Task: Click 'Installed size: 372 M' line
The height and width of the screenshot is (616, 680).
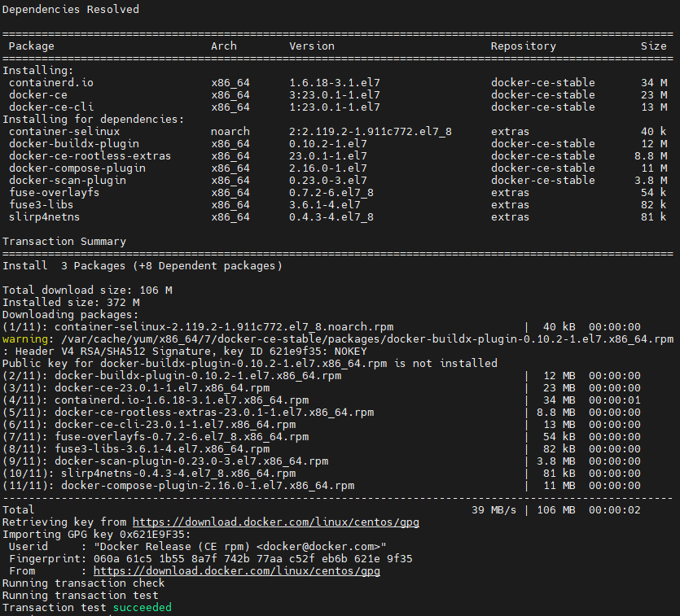Action: [x=71, y=303]
